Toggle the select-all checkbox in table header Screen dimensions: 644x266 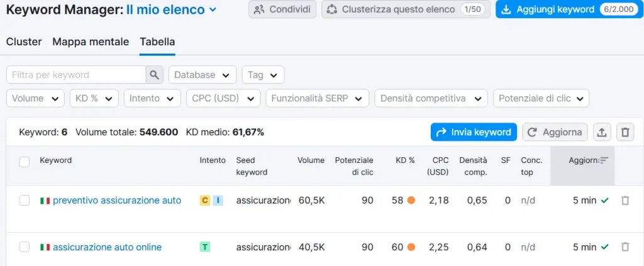pyautogui.click(x=25, y=162)
